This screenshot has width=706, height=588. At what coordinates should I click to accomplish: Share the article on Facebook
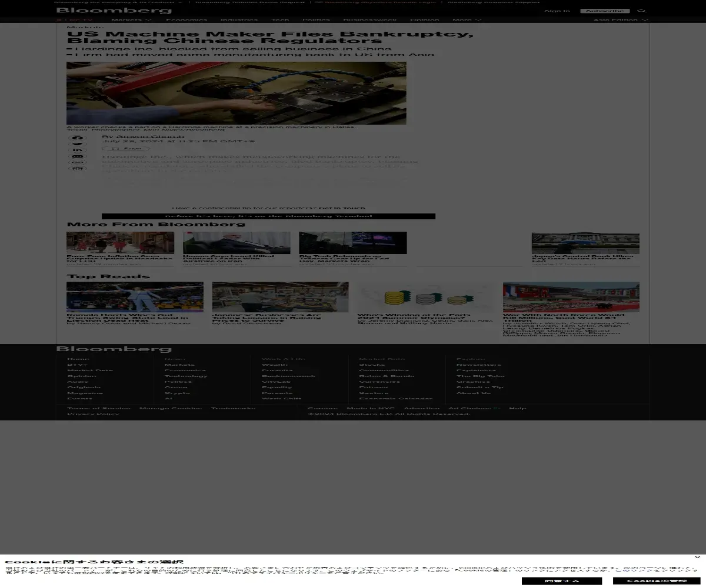[x=78, y=139]
